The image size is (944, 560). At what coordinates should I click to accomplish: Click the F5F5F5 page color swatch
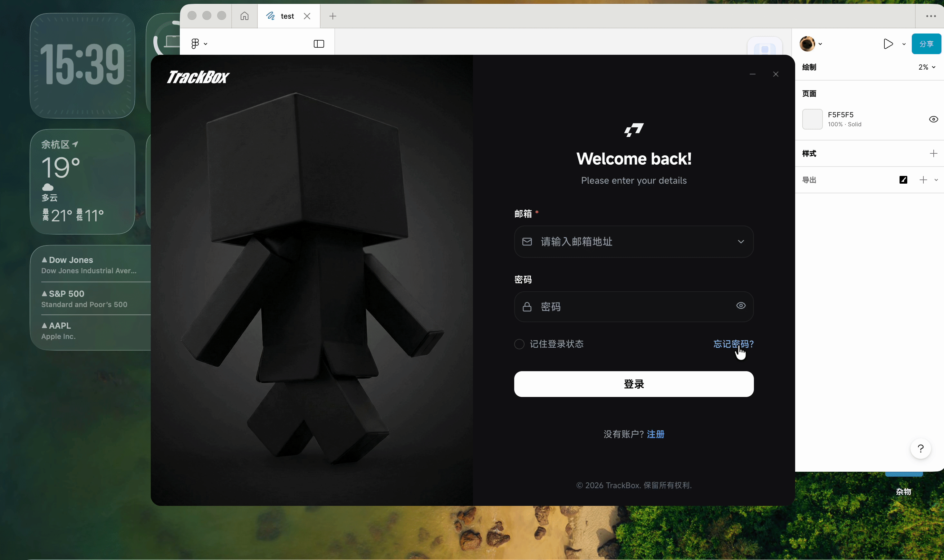tap(812, 119)
